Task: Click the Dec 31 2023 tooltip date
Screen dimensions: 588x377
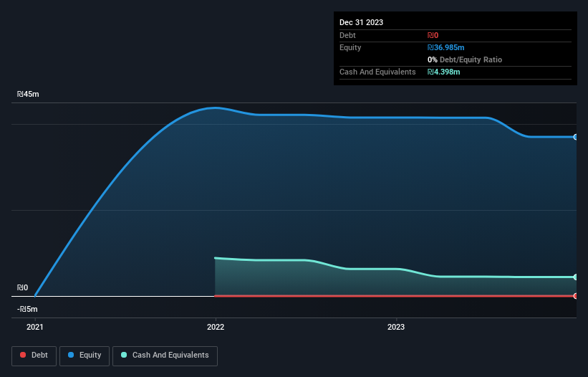Action: coord(361,22)
